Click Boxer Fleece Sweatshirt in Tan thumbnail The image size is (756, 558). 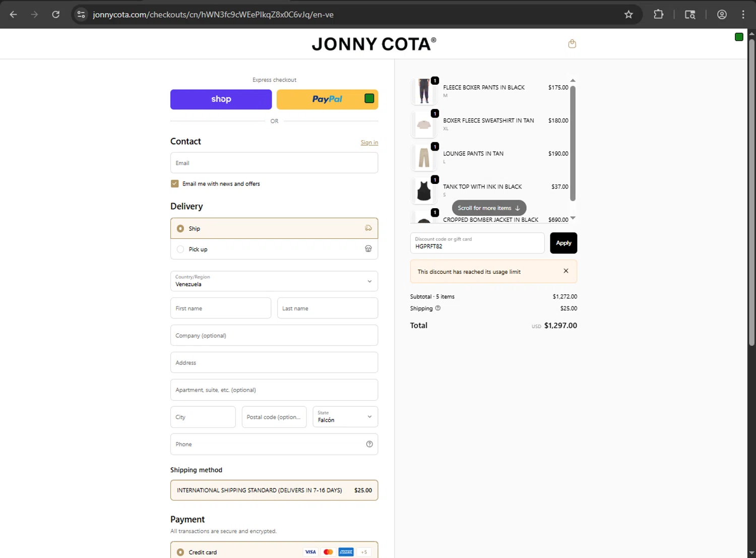pos(424,125)
